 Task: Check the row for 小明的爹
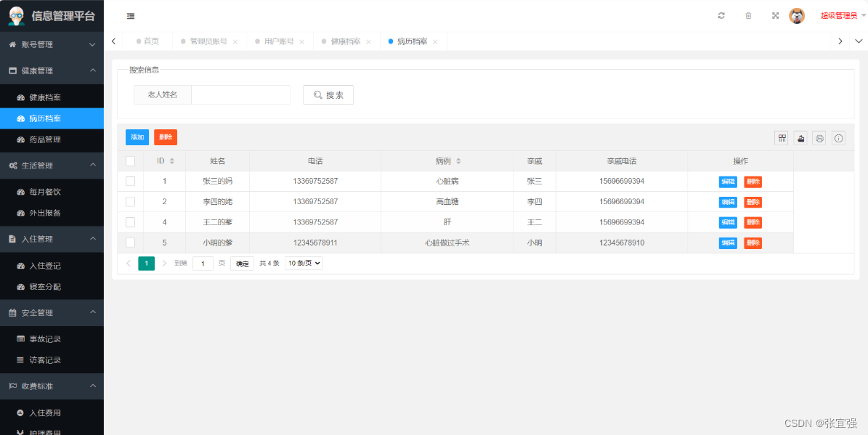point(131,243)
